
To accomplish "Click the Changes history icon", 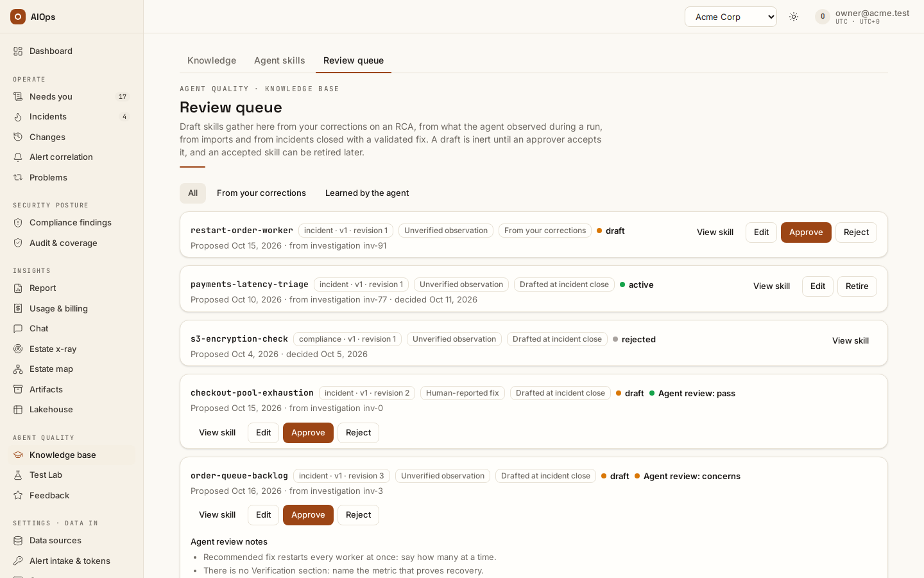I will pyautogui.click(x=18, y=137).
